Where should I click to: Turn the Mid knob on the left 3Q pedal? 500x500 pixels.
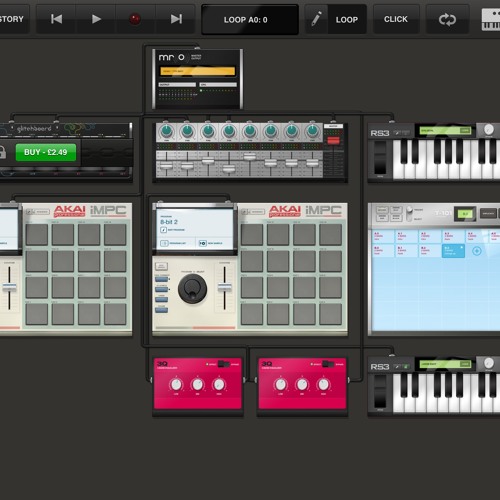tap(197, 385)
